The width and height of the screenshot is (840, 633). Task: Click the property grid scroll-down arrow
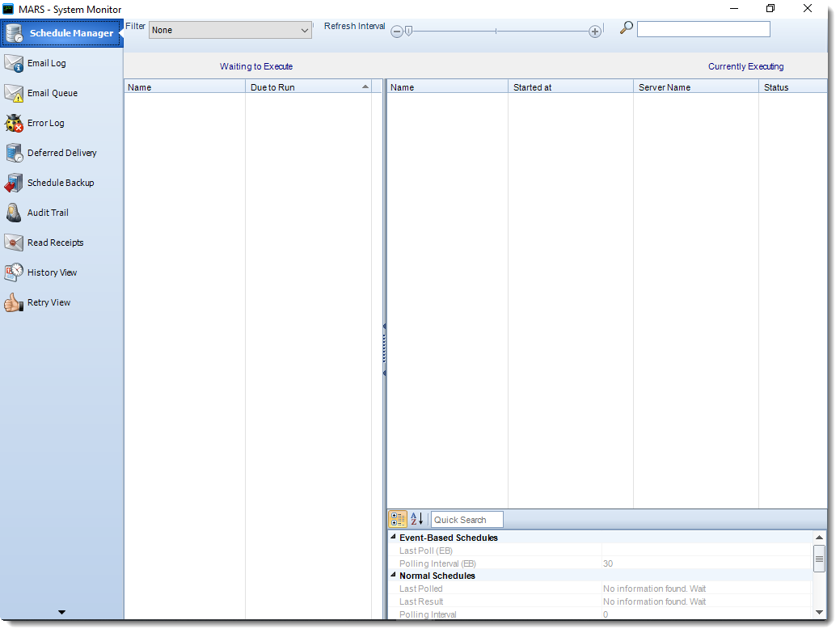tap(819, 612)
